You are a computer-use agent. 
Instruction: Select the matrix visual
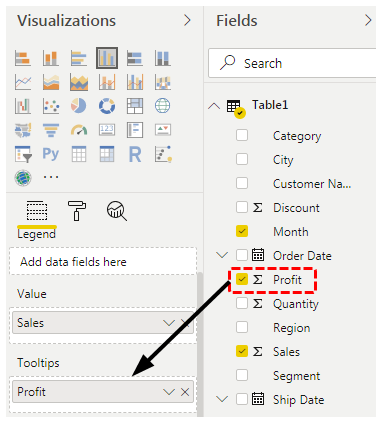(107, 154)
